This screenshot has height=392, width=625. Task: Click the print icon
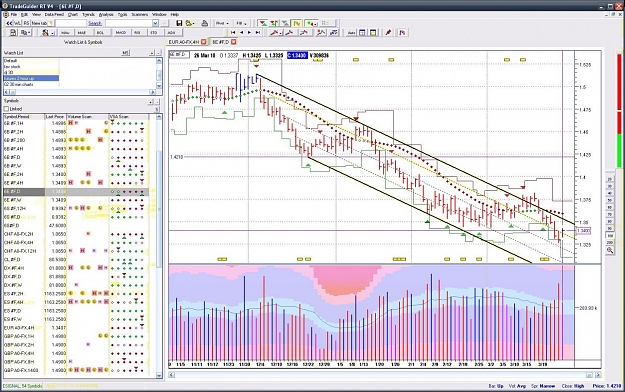pos(205,23)
